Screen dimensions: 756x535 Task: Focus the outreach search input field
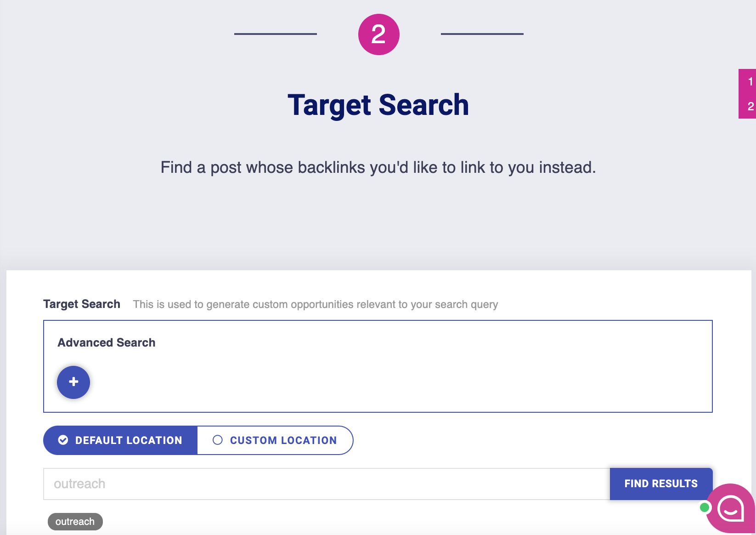[322, 483]
